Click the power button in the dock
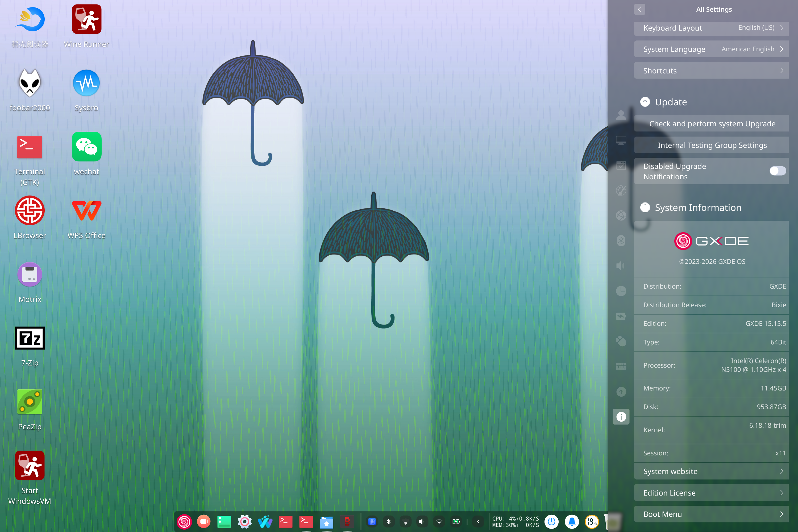798x532 pixels. point(551,521)
